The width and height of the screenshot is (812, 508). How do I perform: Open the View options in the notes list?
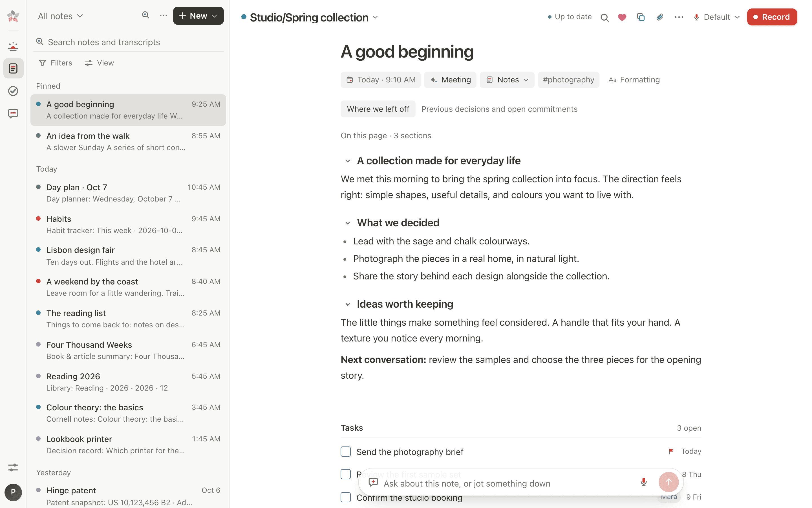coord(99,63)
